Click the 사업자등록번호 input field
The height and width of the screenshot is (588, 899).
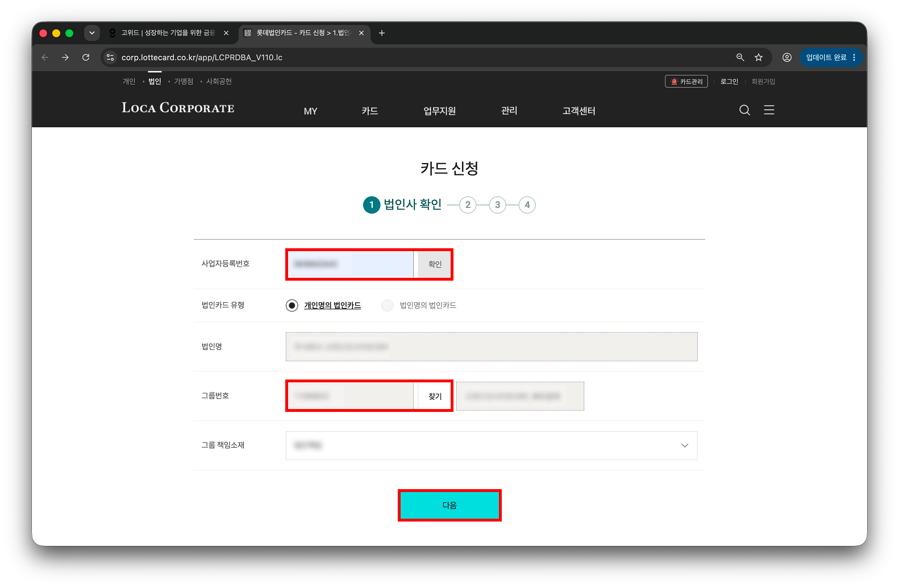(x=350, y=264)
